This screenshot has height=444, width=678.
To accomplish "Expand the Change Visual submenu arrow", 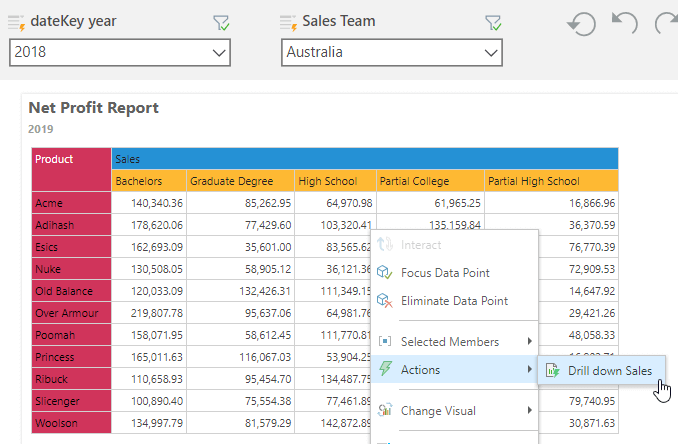I will 530,410.
